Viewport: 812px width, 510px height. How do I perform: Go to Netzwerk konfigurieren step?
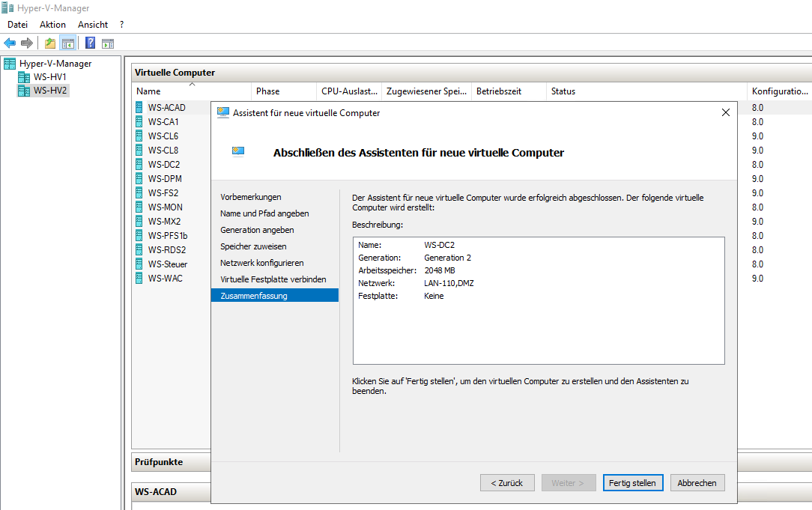[x=262, y=263]
